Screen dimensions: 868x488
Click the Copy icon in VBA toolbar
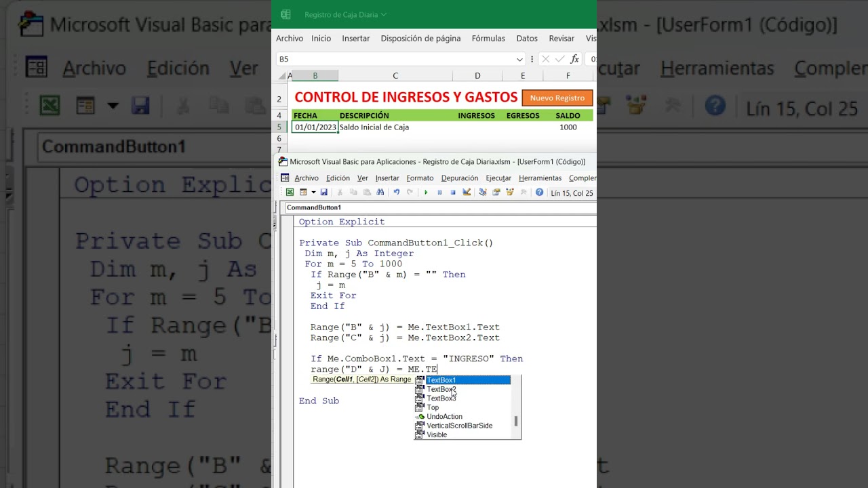point(353,192)
